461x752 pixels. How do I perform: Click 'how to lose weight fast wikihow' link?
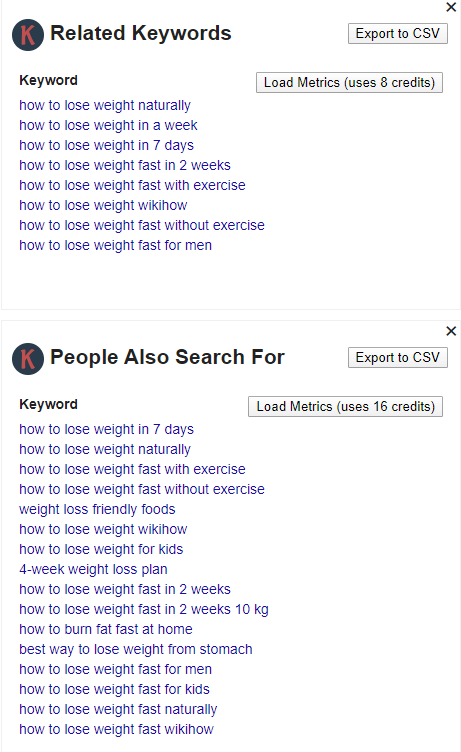tap(117, 729)
